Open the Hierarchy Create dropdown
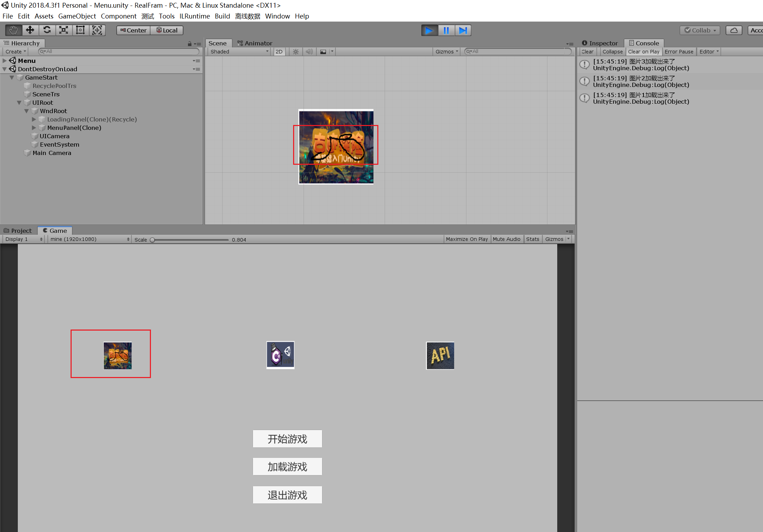The height and width of the screenshot is (532, 763). point(15,52)
